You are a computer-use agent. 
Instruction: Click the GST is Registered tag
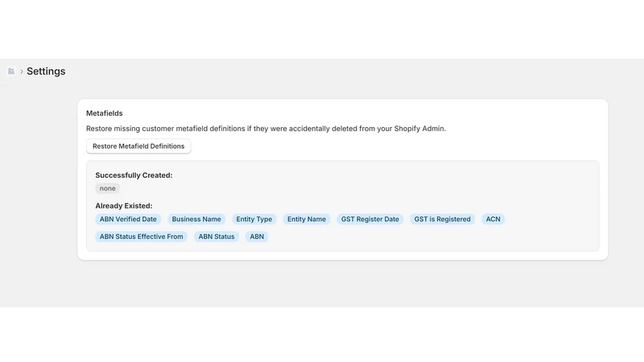pyautogui.click(x=442, y=219)
